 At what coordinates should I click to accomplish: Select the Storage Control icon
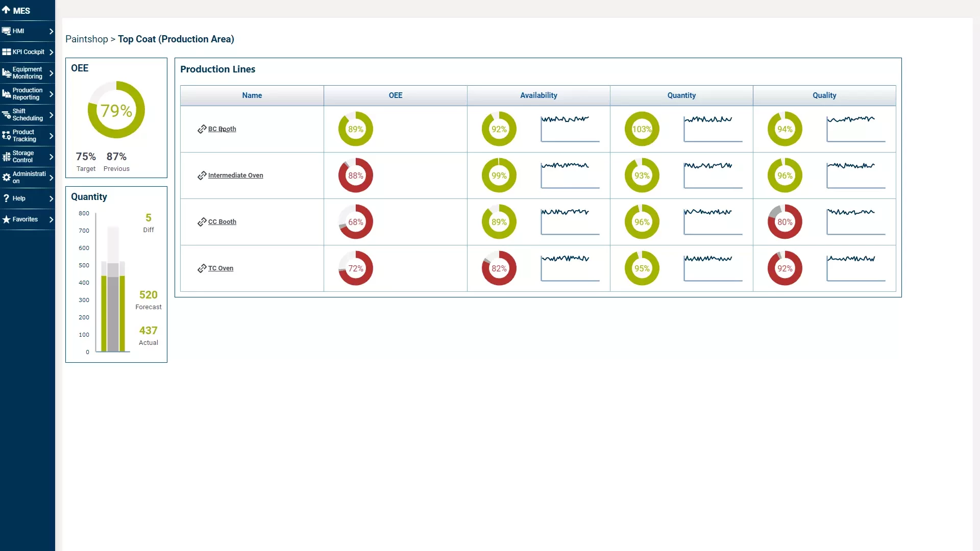coord(7,157)
